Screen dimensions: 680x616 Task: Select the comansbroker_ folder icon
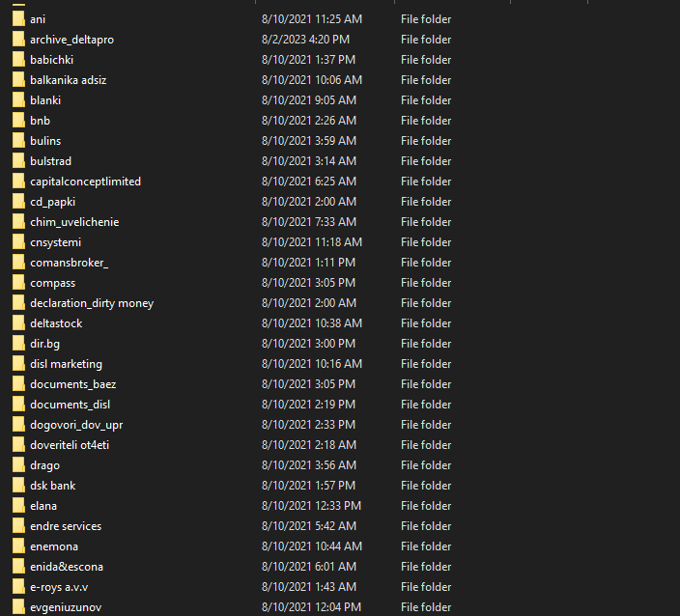tap(18, 263)
